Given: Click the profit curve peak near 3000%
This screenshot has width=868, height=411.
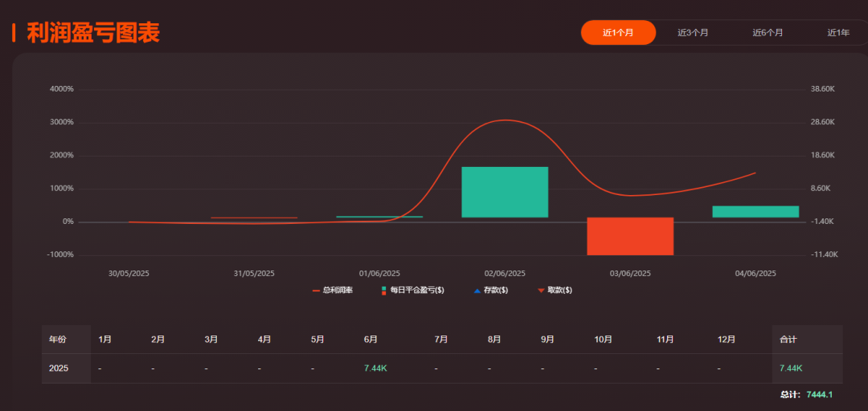Looking at the screenshot, I should [x=505, y=120].
